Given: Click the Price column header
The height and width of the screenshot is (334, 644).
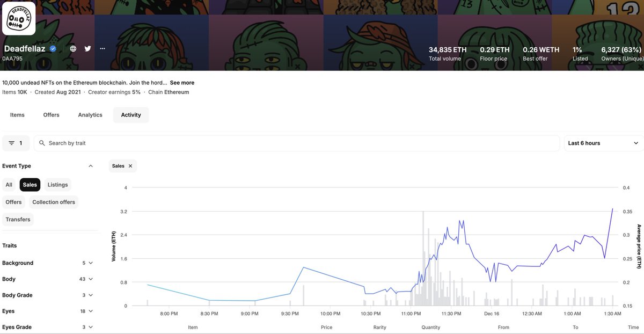Looking at the screenshot, I should click(326, 328).
